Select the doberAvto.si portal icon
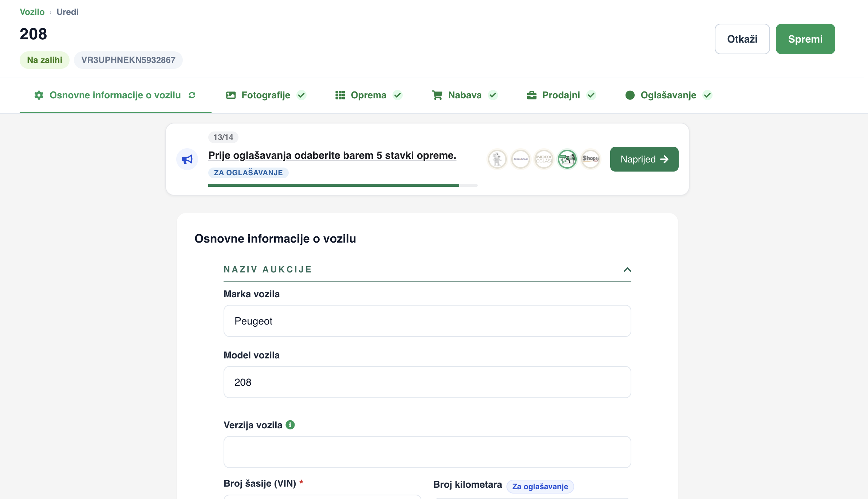The height and width of the screenshot is (499, 868). point(520,159)
